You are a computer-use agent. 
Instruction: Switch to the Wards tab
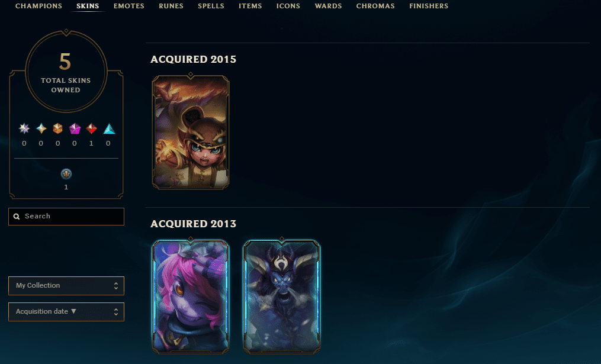pos(328,6)
